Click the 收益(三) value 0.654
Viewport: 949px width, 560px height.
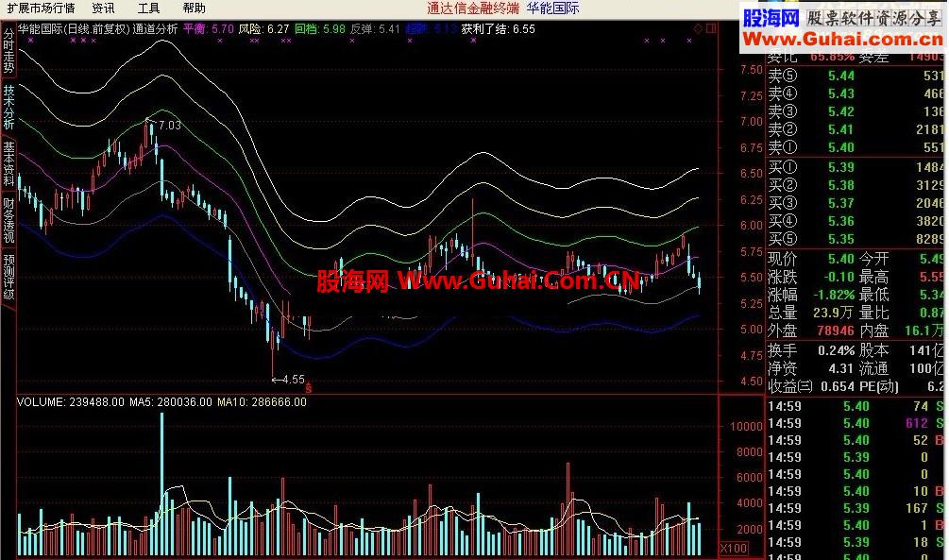[838, 386]
